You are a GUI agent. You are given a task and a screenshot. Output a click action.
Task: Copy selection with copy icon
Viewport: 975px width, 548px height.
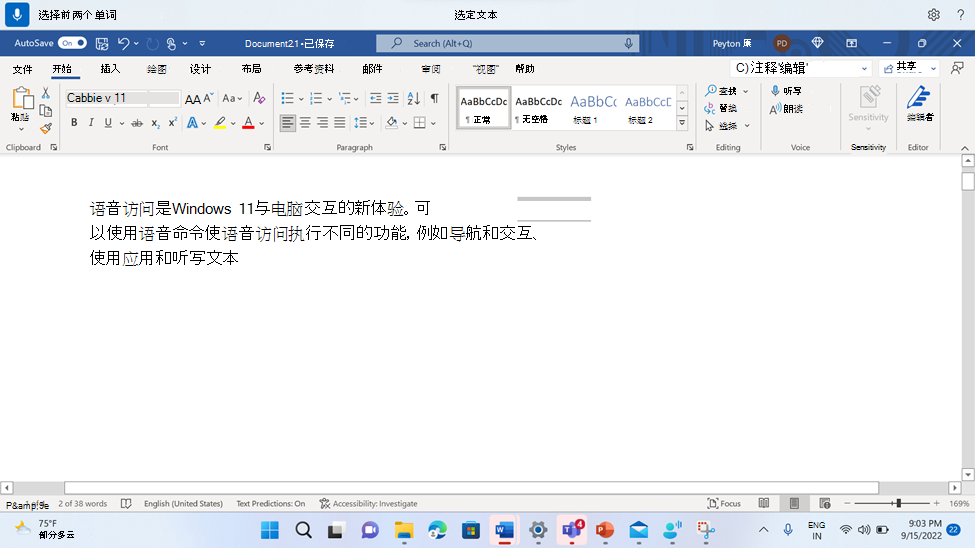[45, 111]
